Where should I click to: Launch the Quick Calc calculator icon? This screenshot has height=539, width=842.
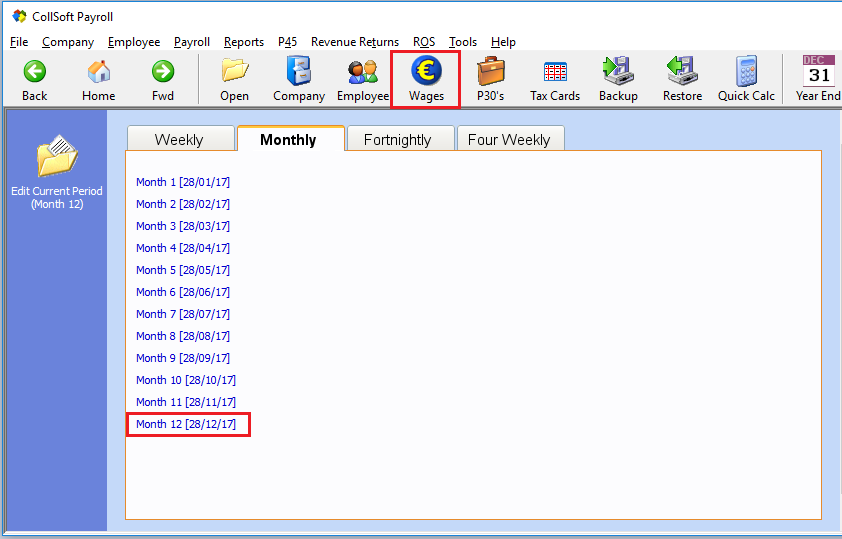[x=746, y=72]
